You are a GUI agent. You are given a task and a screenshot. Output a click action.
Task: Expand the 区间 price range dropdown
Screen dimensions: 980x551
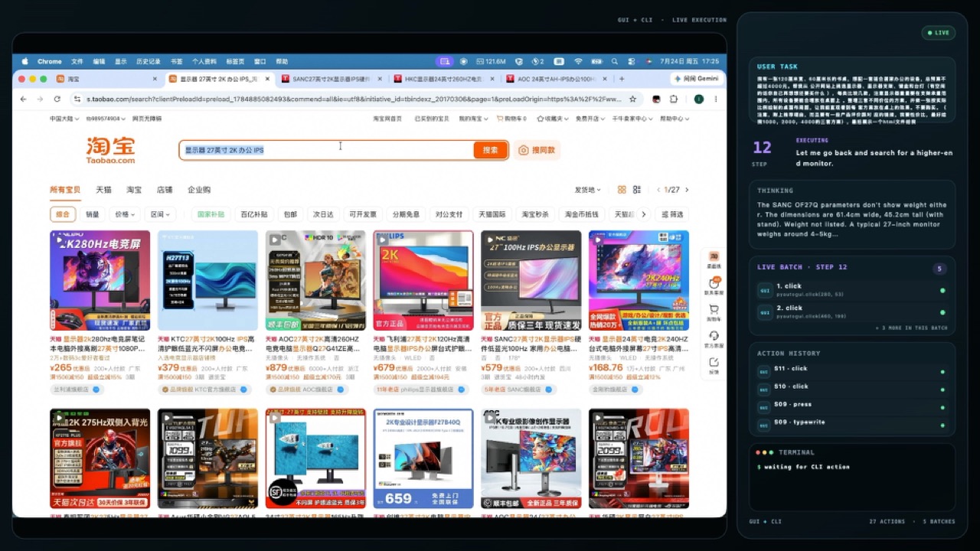pos(159,214)
